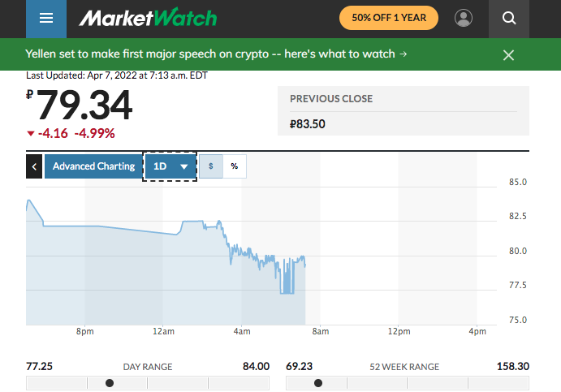The width and height of the screenshot is (561, 392).
Task: Click the red down-triangle change indicator
Action: [x=31, y=134]
